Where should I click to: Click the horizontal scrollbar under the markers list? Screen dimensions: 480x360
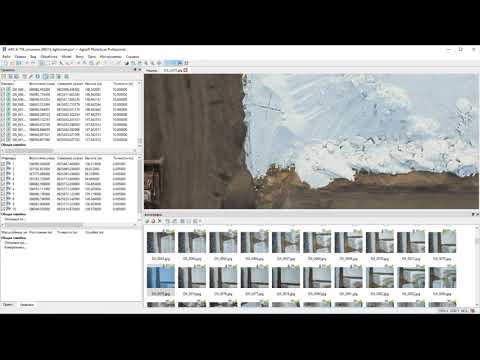point(68,225)
